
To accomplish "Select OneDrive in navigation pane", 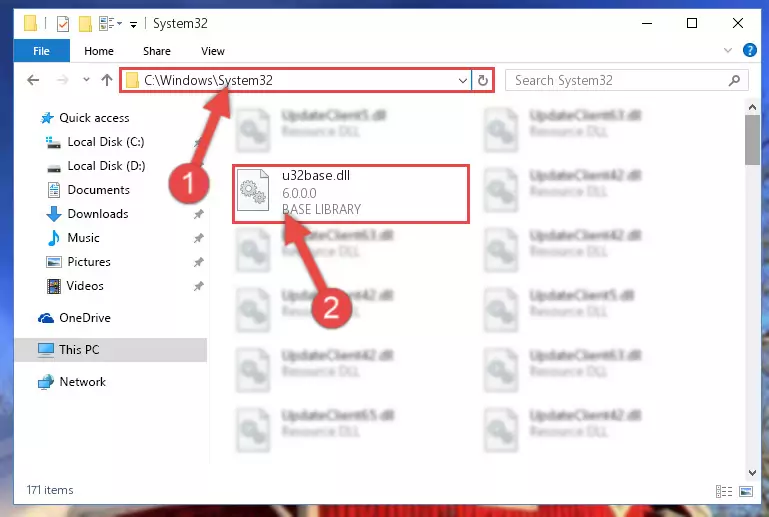I will (85, 318).
